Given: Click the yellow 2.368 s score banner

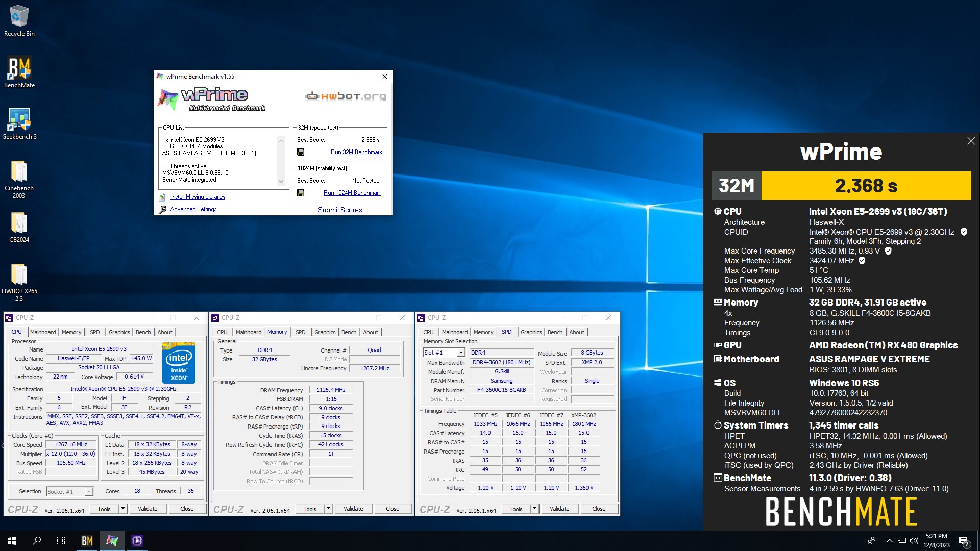Looking at the screenshot, I should 866,186.
